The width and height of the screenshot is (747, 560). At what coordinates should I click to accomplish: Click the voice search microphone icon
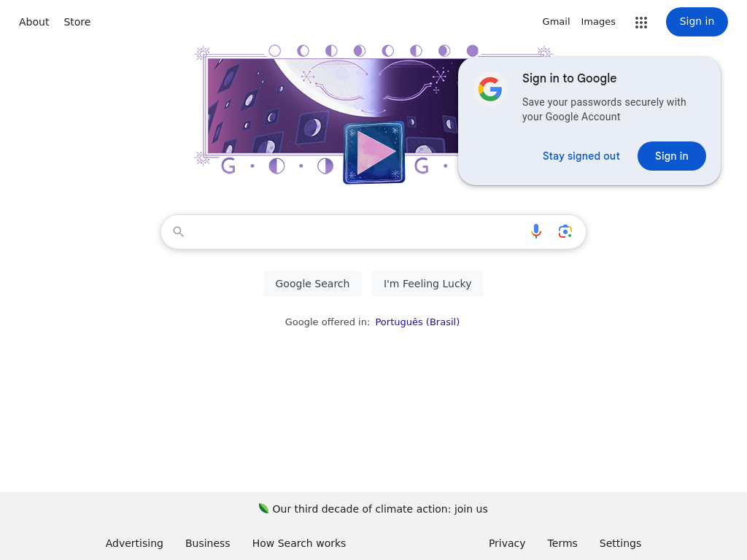click(x=536, y=232)
